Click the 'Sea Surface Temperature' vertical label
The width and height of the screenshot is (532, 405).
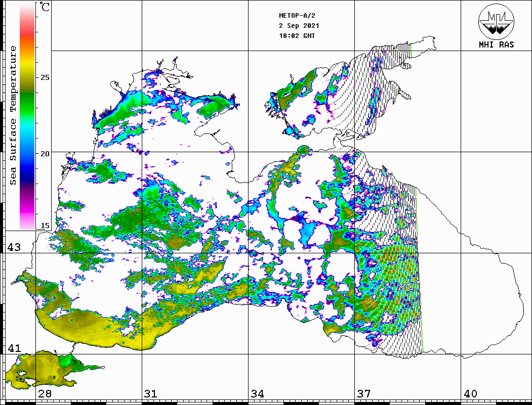13,115
